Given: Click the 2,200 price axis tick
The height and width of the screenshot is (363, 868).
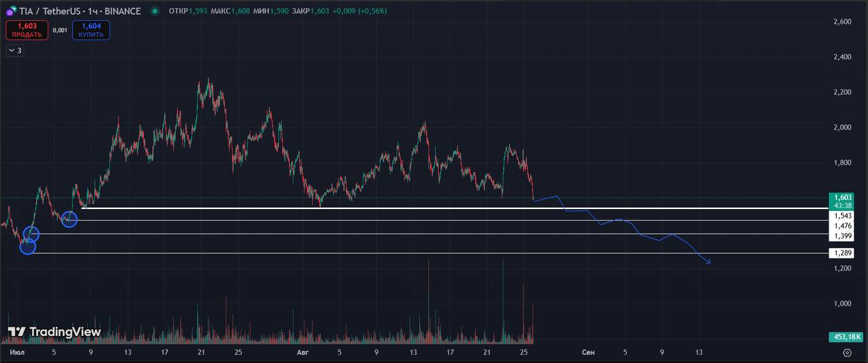Looking at the screenshot, I should 842,92.
